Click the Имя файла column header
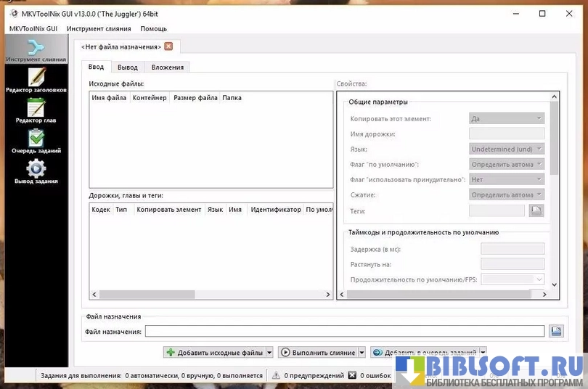Screen dimensions: 588x389 [109, 98]
